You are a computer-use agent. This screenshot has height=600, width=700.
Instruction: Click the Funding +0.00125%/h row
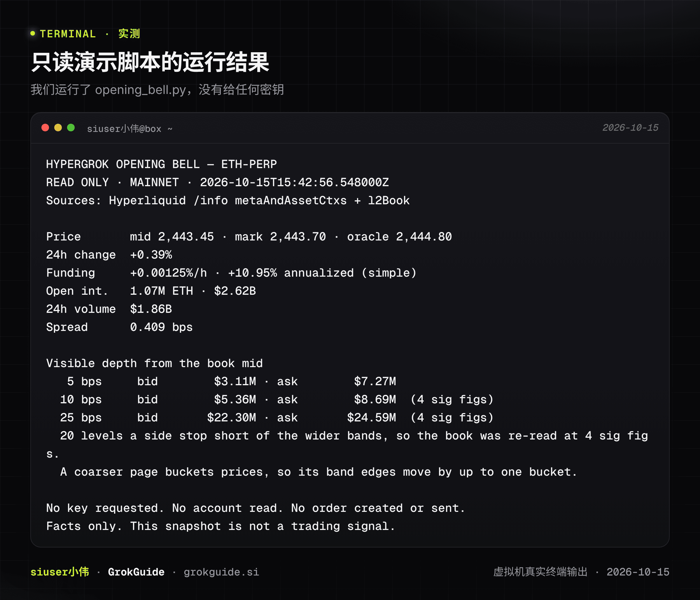click(231, 273)
